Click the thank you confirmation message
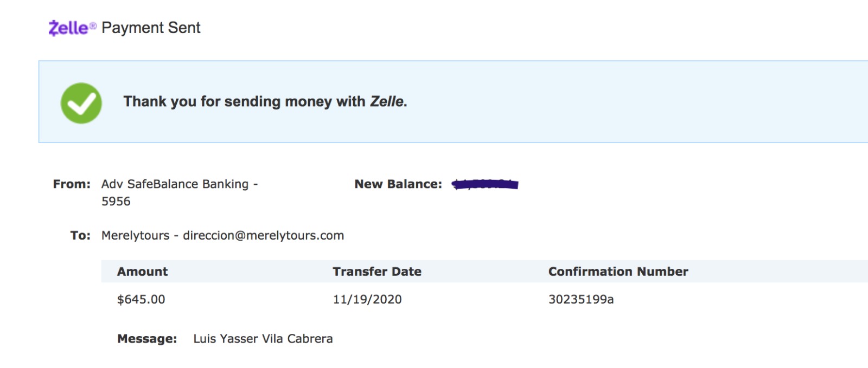This screenshot has width=868, height=368. point(265,101)
